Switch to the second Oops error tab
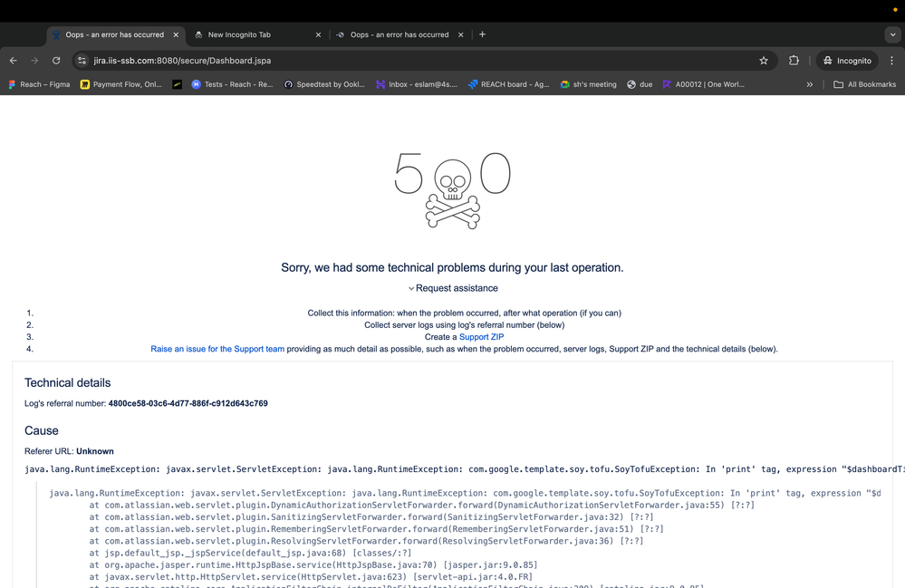Image resolution: width=905 pixels, height=588 pixels. point(399,34)
